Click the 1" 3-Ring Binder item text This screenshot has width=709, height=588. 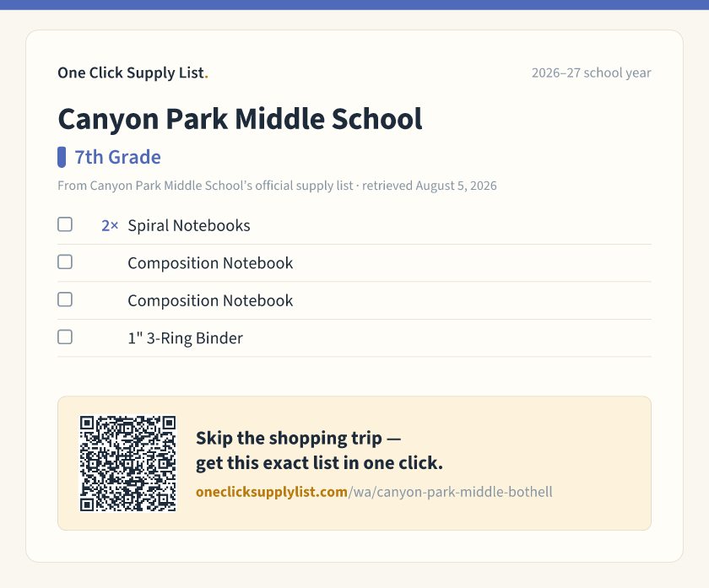[x=186, y=338]
